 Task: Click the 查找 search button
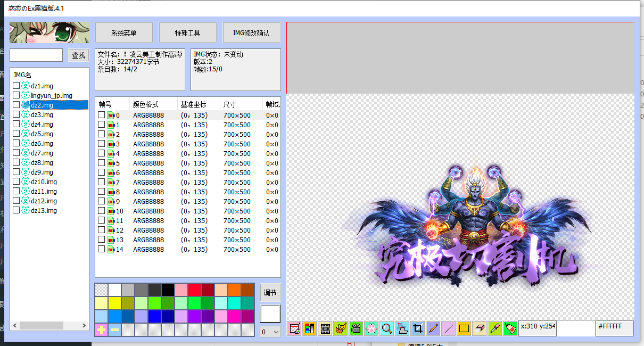pyautogui.click(x=78, y=55)
